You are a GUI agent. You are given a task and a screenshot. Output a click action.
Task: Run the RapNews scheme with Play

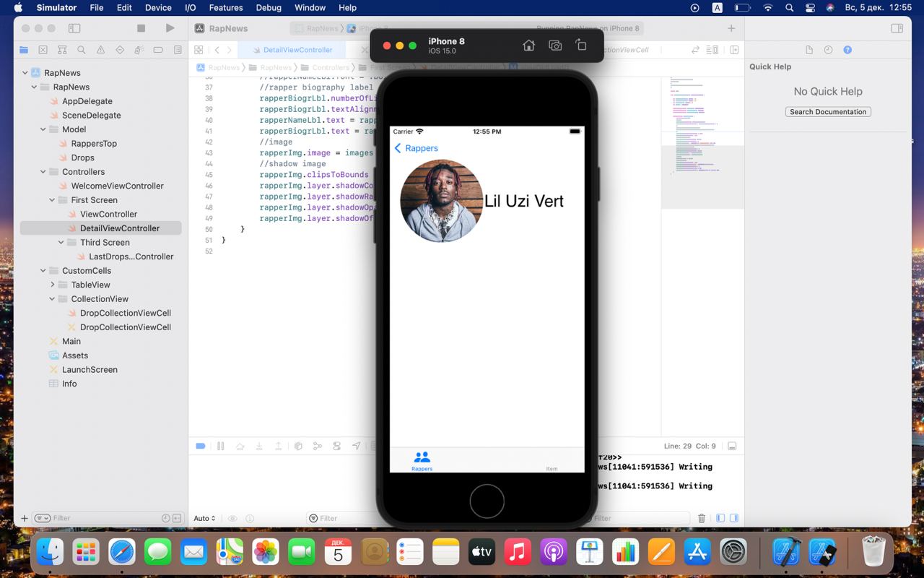pos(170,28)
